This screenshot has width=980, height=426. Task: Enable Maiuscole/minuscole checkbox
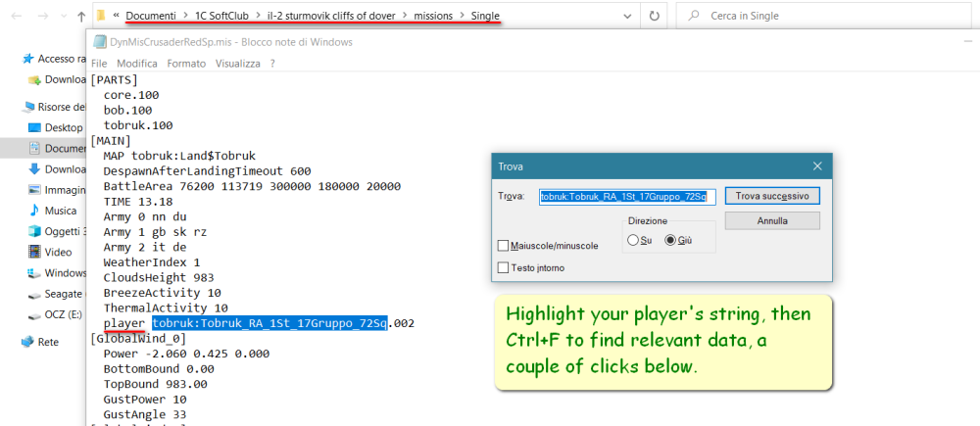503,246
